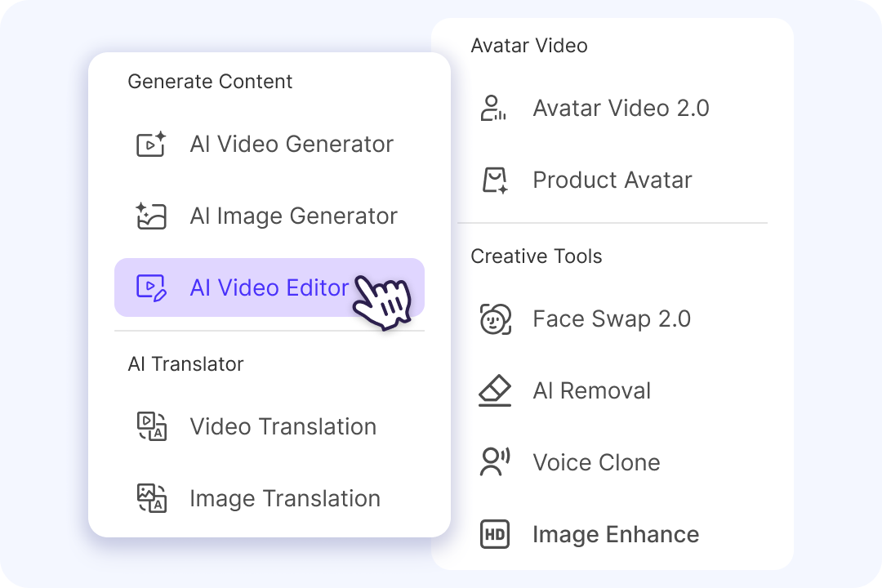Select the Avatar Video 2.0 entry

point(621,108)
